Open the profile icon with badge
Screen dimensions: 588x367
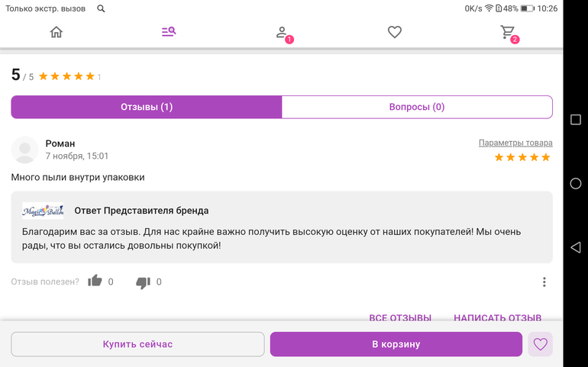pos(282,33)
